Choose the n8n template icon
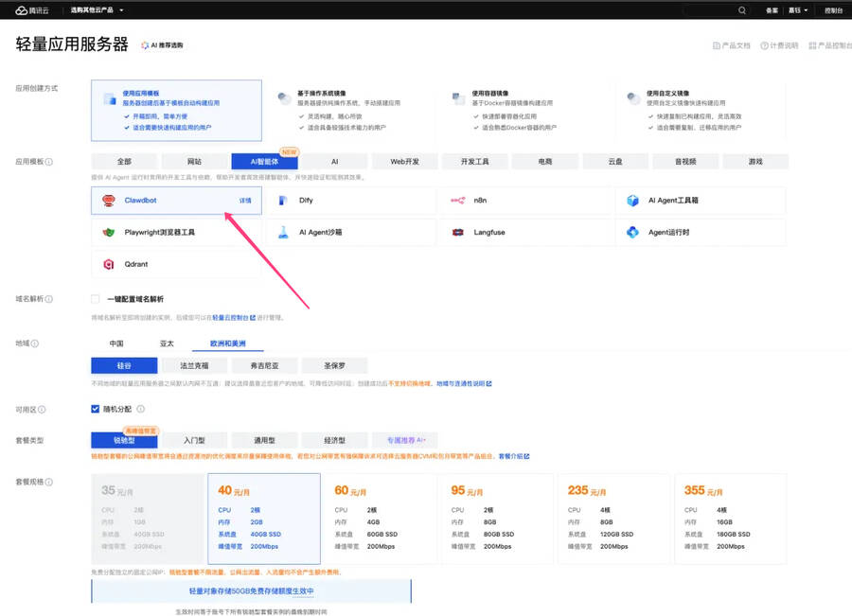 point(457,201)
